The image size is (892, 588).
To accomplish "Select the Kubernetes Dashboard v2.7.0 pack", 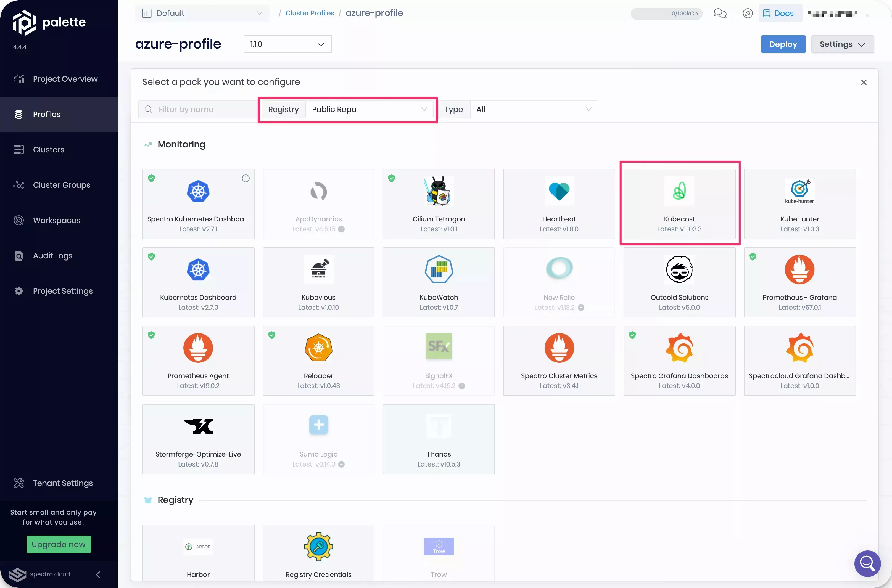I will point(198,282).
